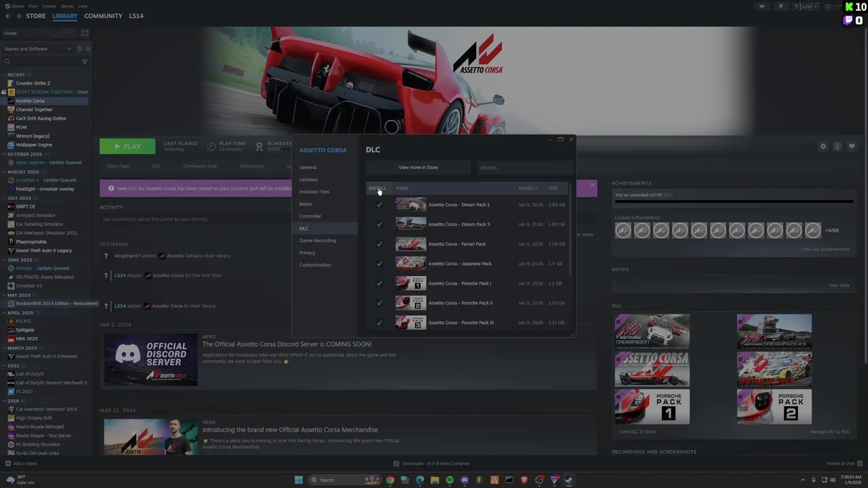
Task: Click View more in Store button
Action: click(x=418, y=167)
